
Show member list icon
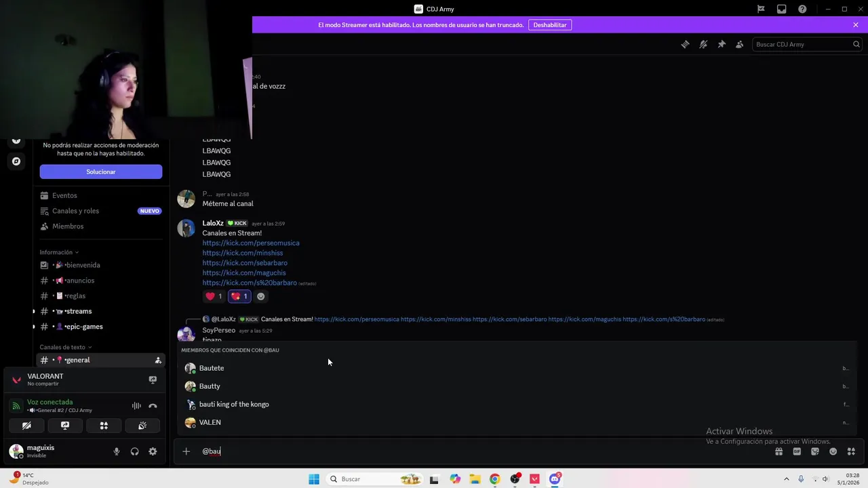tap(739, 44)
